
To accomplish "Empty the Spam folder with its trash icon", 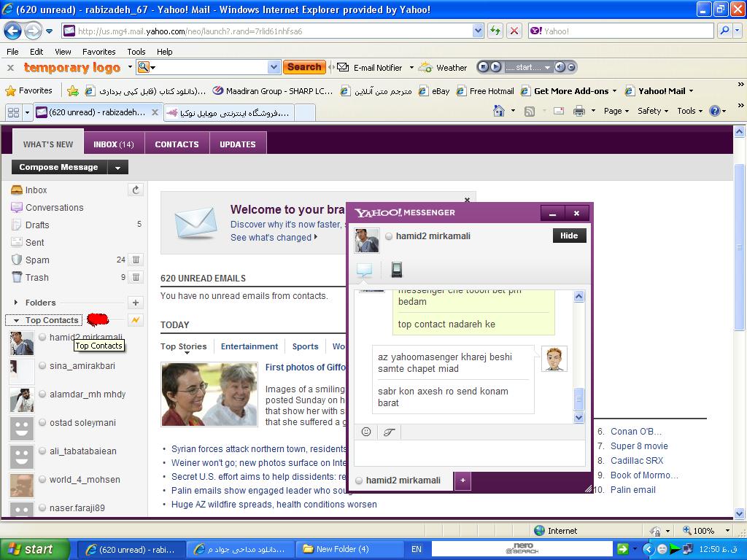I will tap(136, 260).
